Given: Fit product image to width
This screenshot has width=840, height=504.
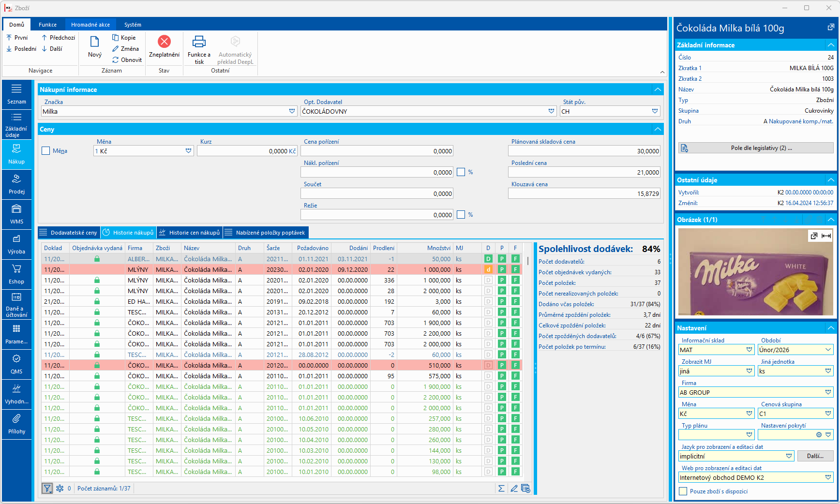Looking at the screenshot, I should [826, 236].
